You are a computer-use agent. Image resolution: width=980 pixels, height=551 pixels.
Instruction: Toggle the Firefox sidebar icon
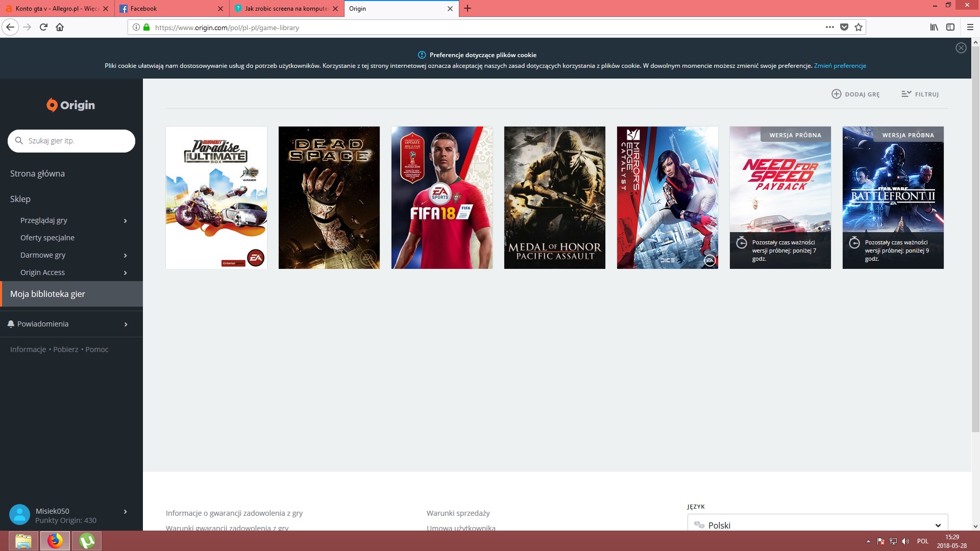[950, 28]
